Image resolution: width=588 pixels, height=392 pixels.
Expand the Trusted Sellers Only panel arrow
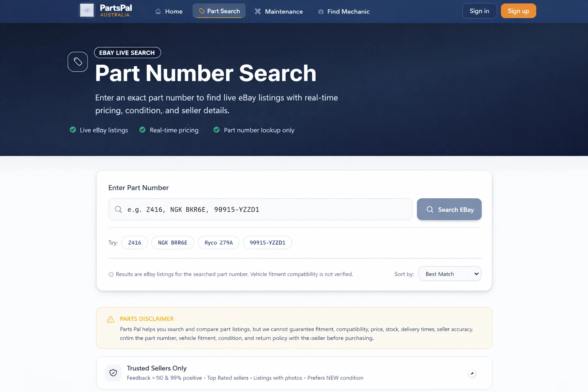pyautogui.click(x=472, y=373)
